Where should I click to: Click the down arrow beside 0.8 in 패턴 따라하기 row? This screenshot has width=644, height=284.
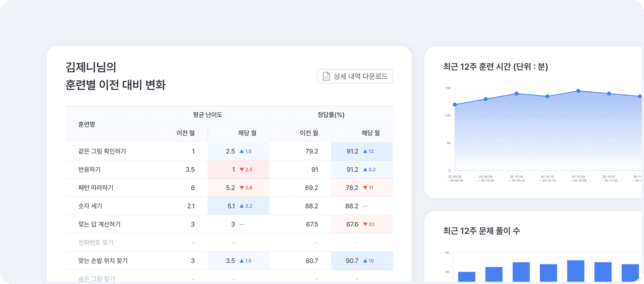point(242,188)
